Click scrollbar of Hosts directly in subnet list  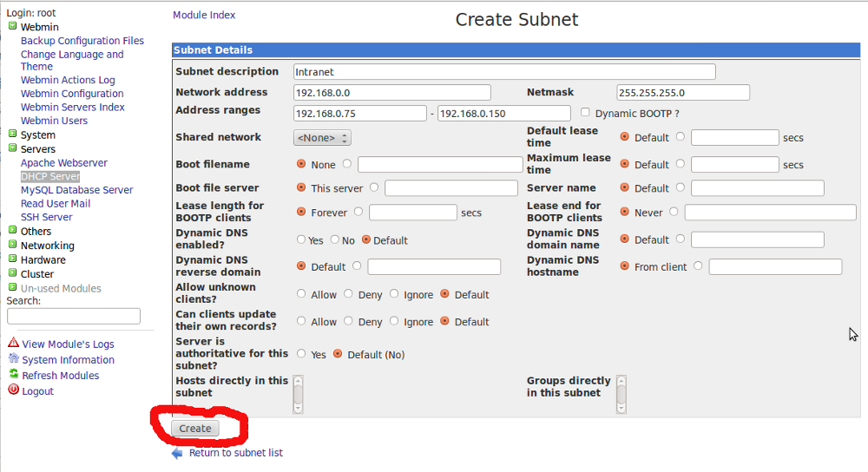[298, 393]
